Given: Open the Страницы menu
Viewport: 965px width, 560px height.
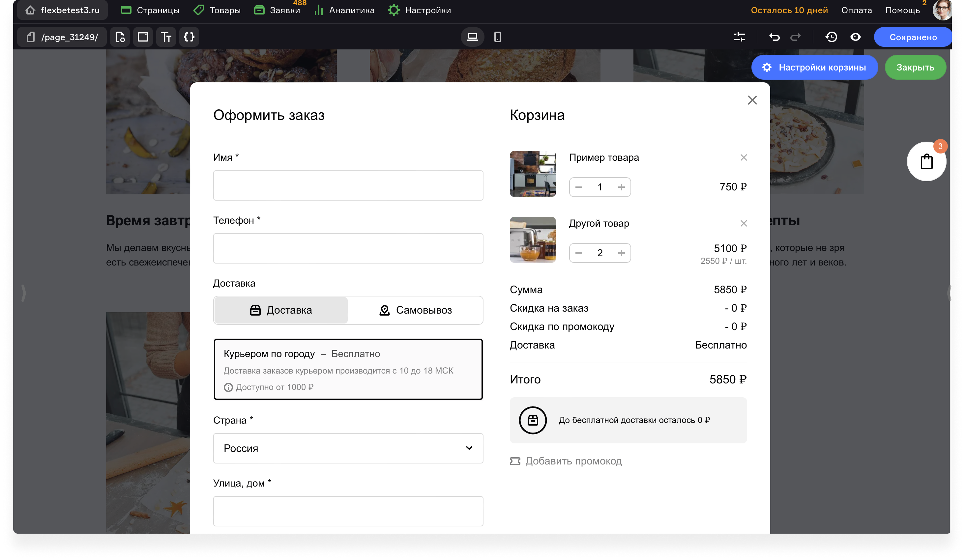Looking at the screenshot, I should (x=150, y=10).
